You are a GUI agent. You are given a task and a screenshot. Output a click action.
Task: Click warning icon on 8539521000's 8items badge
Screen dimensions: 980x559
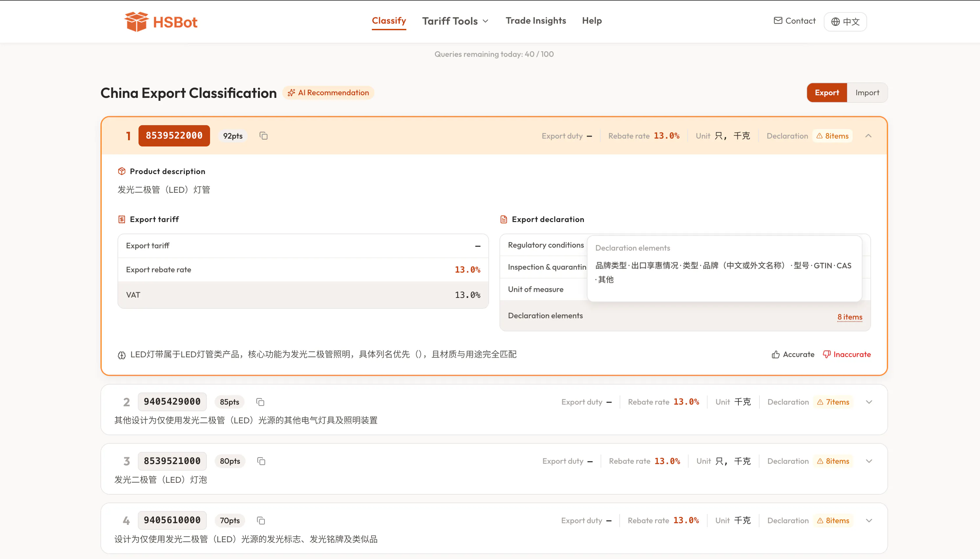[x=820, y=461]
